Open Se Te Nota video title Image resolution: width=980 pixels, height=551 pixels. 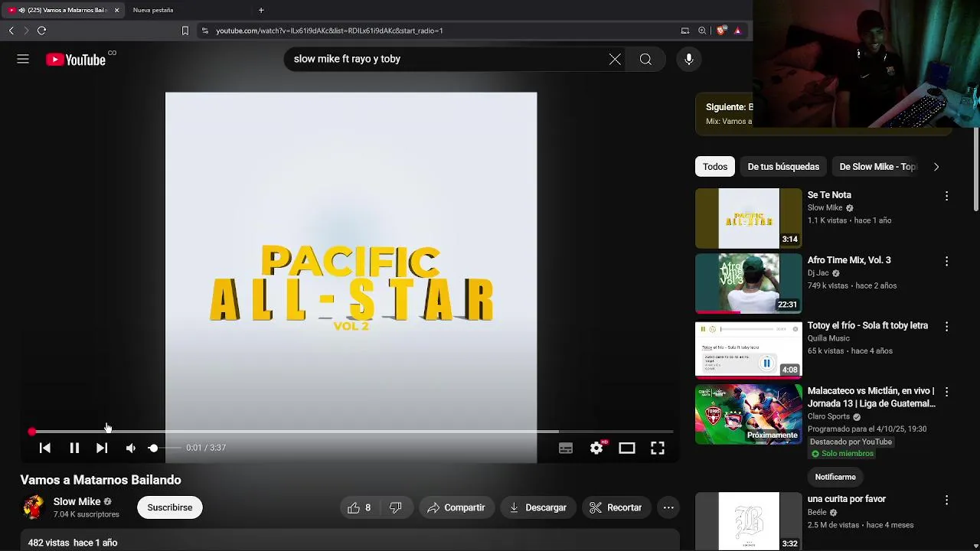point(829,195)
